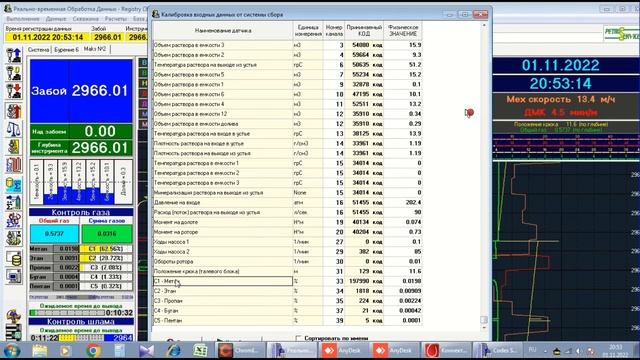Switch to the Система tab
Screen dimensions: 640x360
tap(39, 49)
